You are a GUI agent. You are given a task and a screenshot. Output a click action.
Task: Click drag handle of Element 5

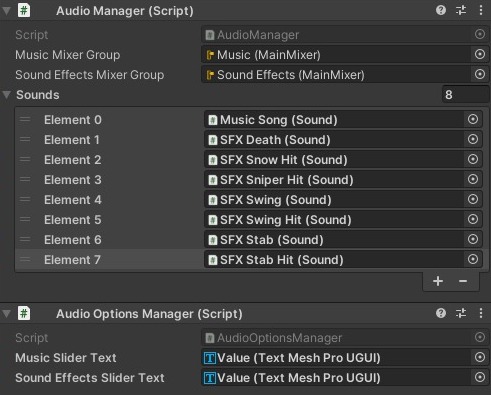[25, 219]
